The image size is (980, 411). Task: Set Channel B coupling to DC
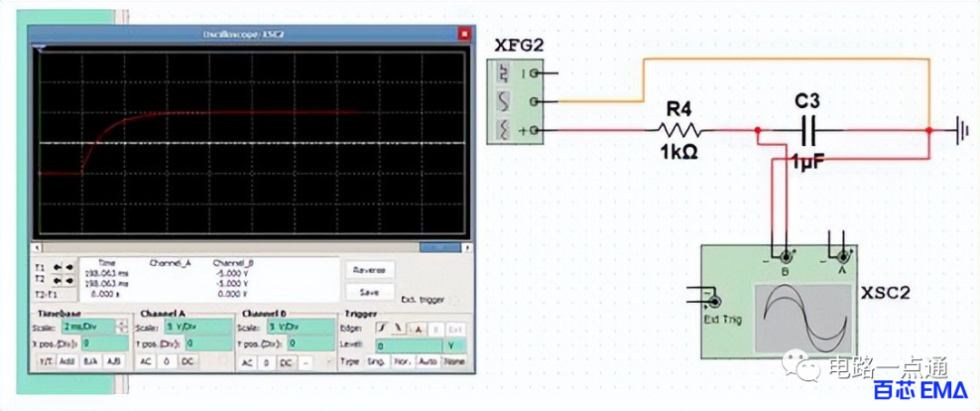[286, 363]
